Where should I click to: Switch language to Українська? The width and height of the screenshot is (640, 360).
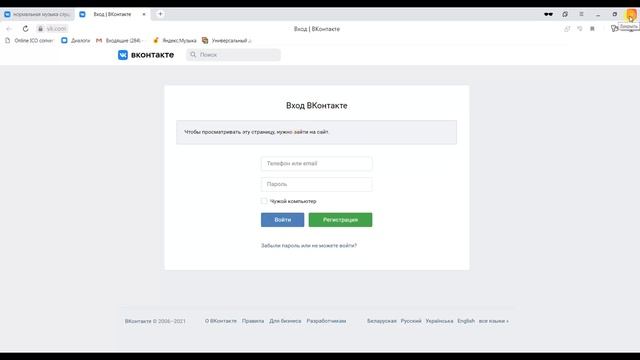pos(439,321)
